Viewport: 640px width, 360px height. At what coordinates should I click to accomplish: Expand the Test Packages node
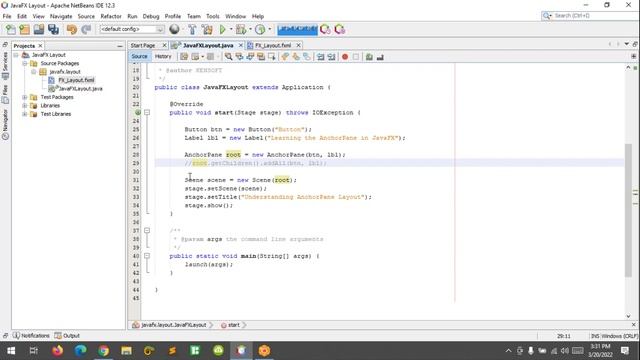tap(24, 97)
